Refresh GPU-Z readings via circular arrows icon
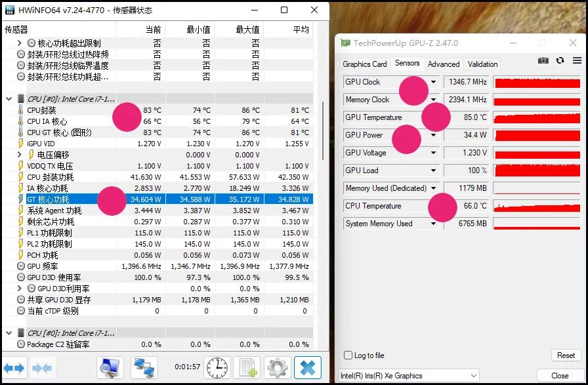 560,60
